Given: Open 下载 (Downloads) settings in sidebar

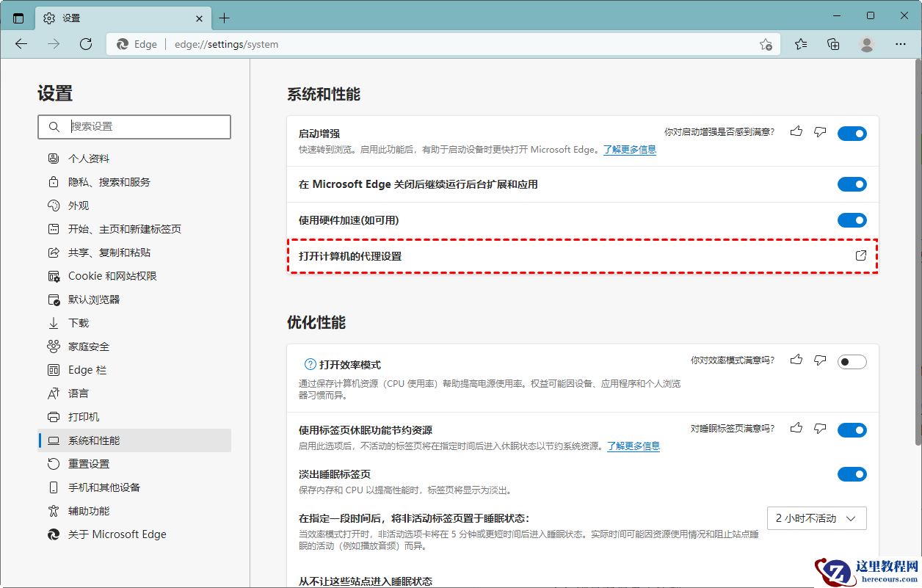Looking at the screenshot, I should pyautogui.click(x=77, y=323).
